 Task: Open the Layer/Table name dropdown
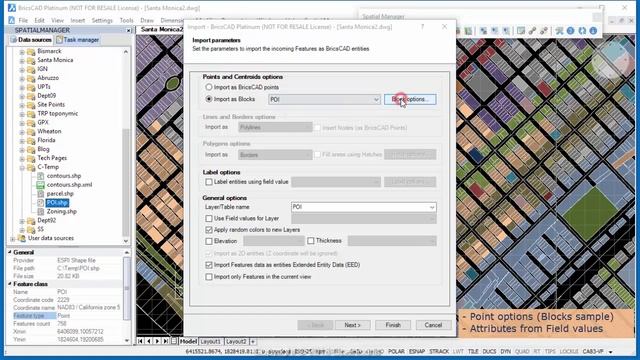pyautogui.click(x=431, y=207)
